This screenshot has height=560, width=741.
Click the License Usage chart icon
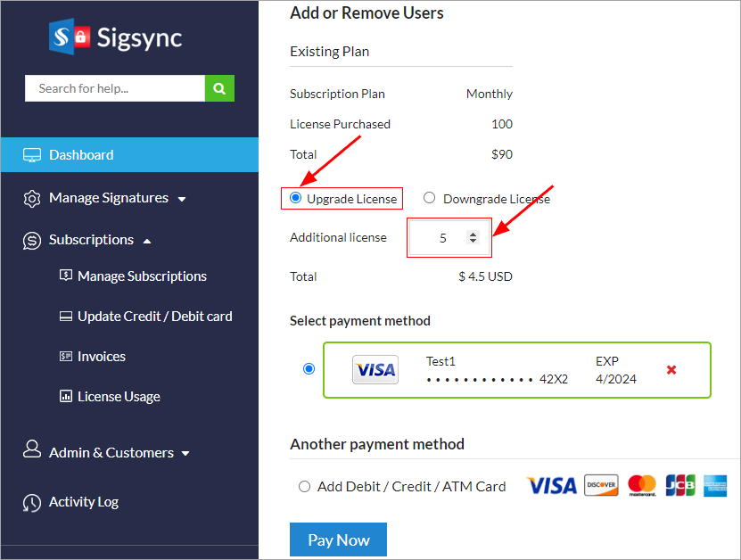(66, 397)
